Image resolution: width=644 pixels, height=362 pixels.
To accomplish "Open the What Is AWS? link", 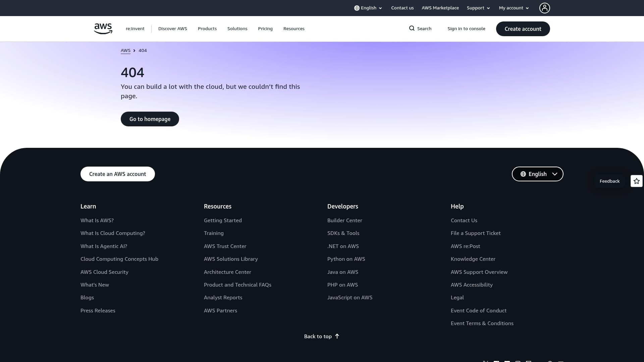I will tap(97, 221).
